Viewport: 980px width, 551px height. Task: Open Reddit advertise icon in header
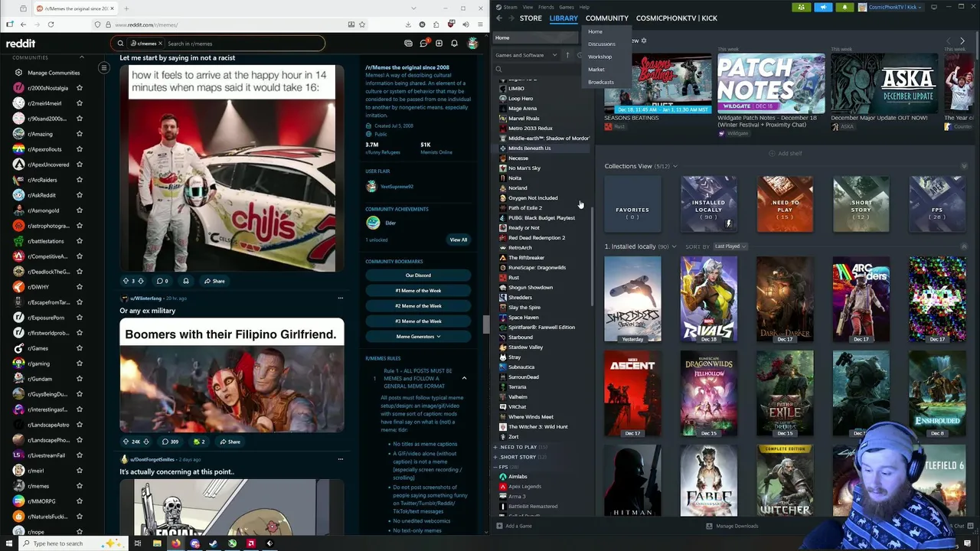[x=408, y=44]
